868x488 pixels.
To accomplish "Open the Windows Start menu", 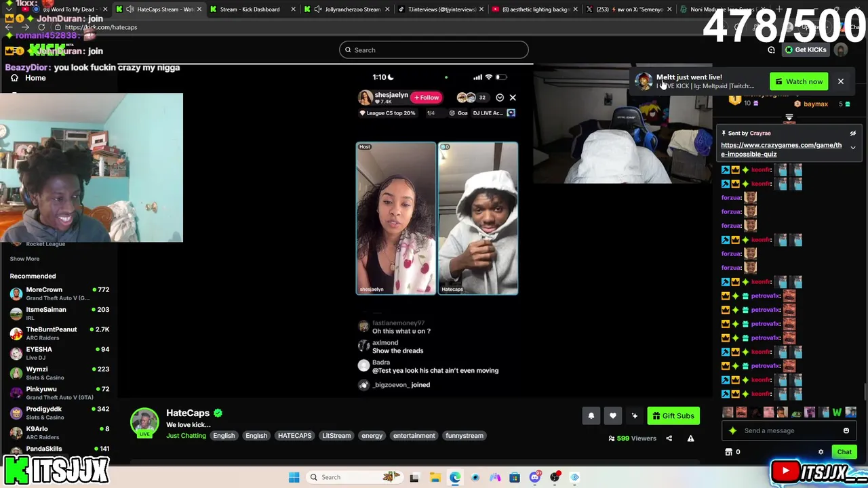I will click(x=294, y=477).
